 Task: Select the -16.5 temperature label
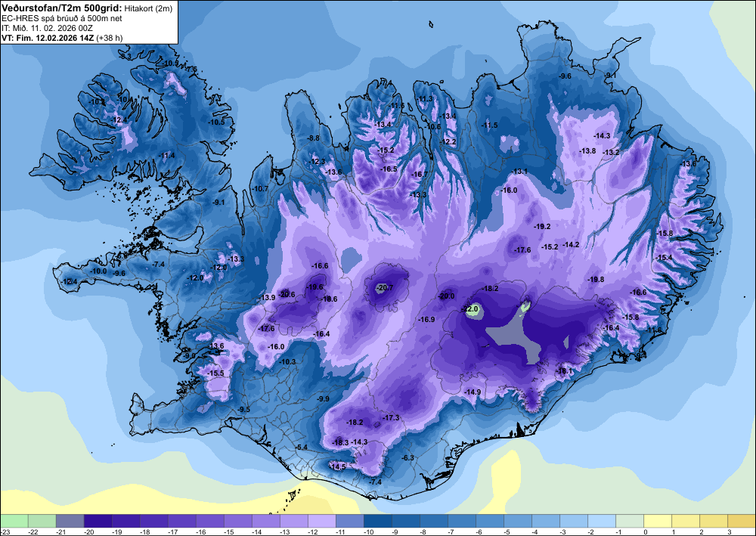coord(389,169)
